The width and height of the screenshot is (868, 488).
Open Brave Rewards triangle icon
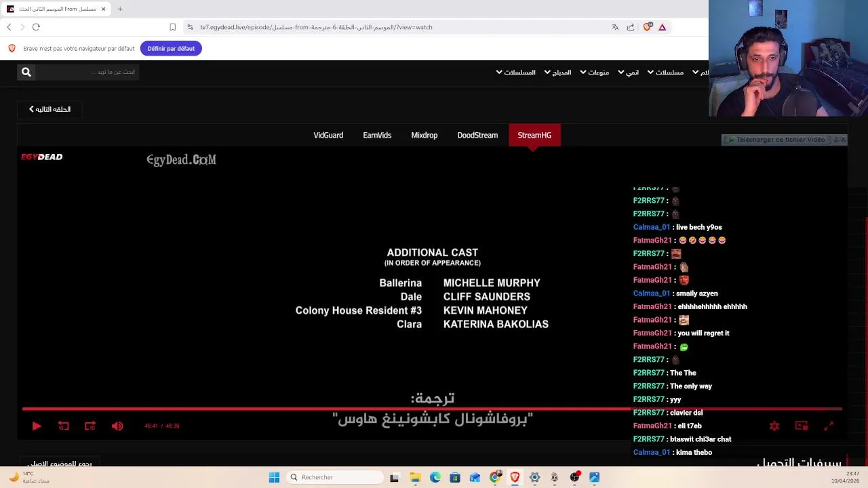[663, 27]
